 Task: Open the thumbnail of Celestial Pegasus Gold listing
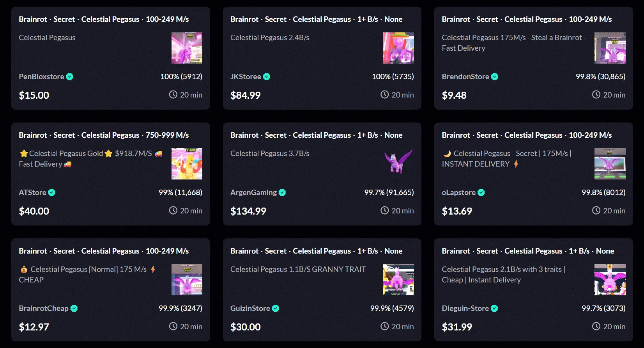click(187, 164)
